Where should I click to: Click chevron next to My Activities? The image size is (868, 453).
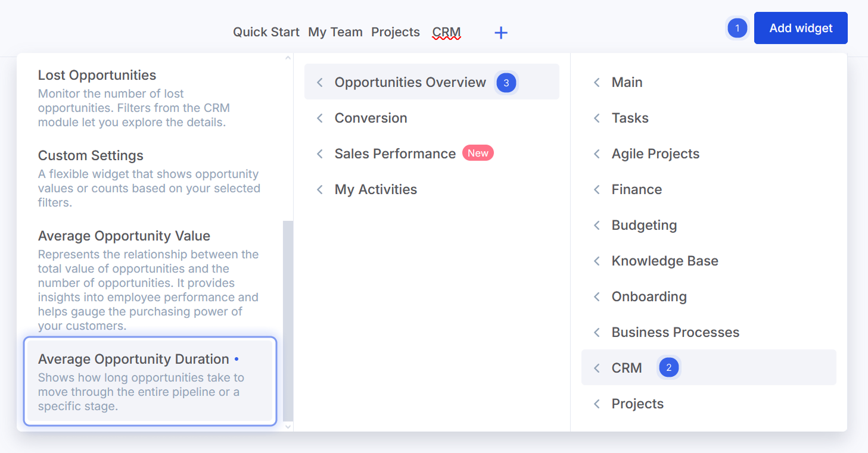(320, 190)
